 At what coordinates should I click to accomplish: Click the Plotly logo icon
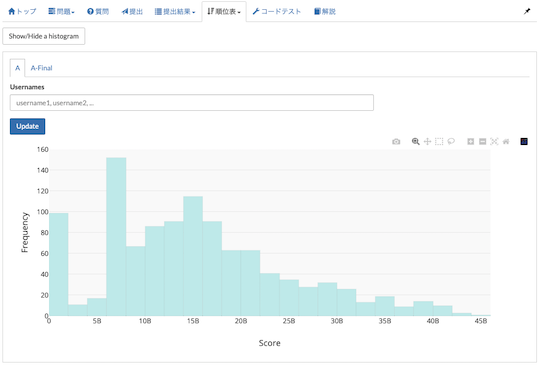point(524,142)
